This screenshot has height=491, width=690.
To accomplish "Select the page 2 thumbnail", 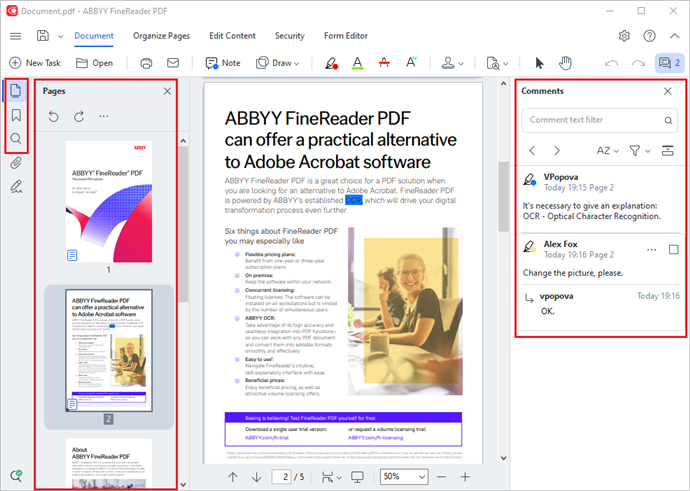I will tap(109, 350).
